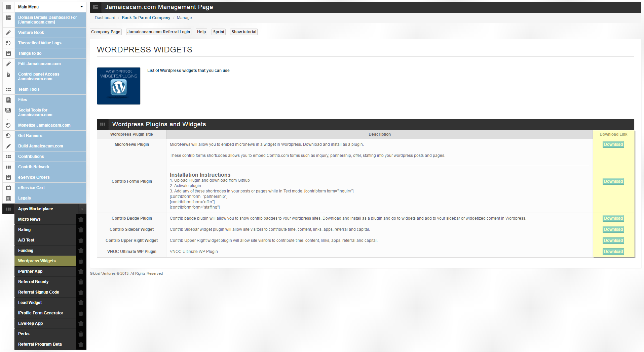Click the Wordpress Plugin Title column header
The width and height of the screenshot is (644, 352).
pos(131,134)
